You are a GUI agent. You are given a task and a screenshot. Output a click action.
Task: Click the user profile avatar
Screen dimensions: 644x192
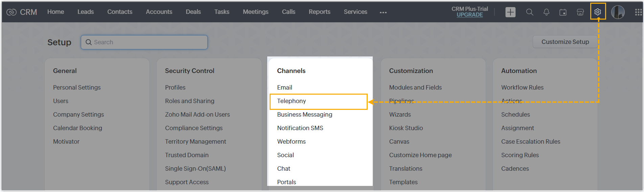(x=618, y=12)
